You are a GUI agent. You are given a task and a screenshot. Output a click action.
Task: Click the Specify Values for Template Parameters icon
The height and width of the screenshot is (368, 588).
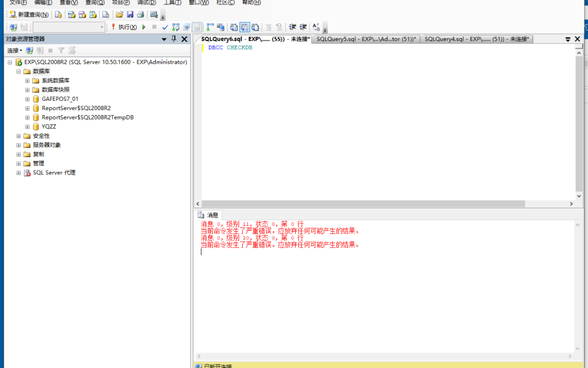coord(316,27)
